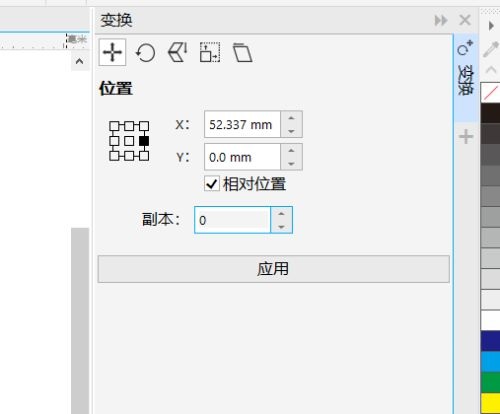Select center anchor point
Viewport: 500px width, 414px height.
(129, 141)
